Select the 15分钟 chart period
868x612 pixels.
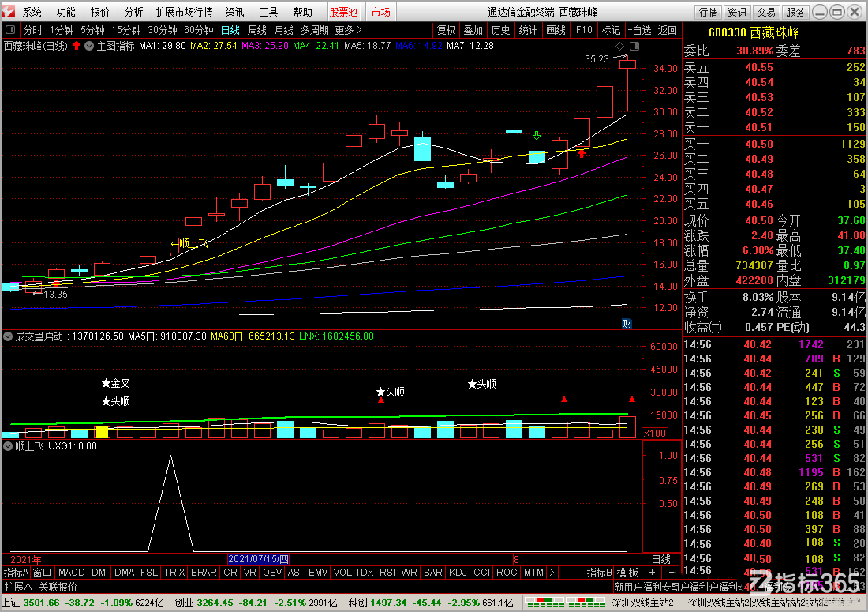click(126, 30)
